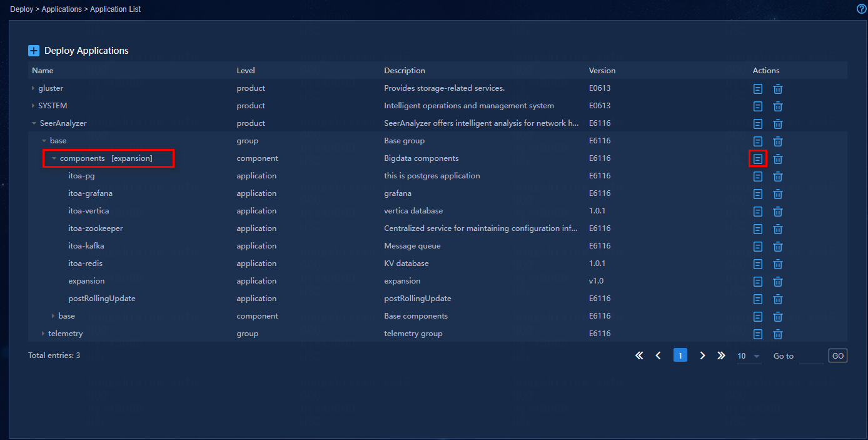The width and height of the screenshot is (868, 440).
Task: Expand the SYSTEM tree node arrow
Action: [x=33, y=106]
